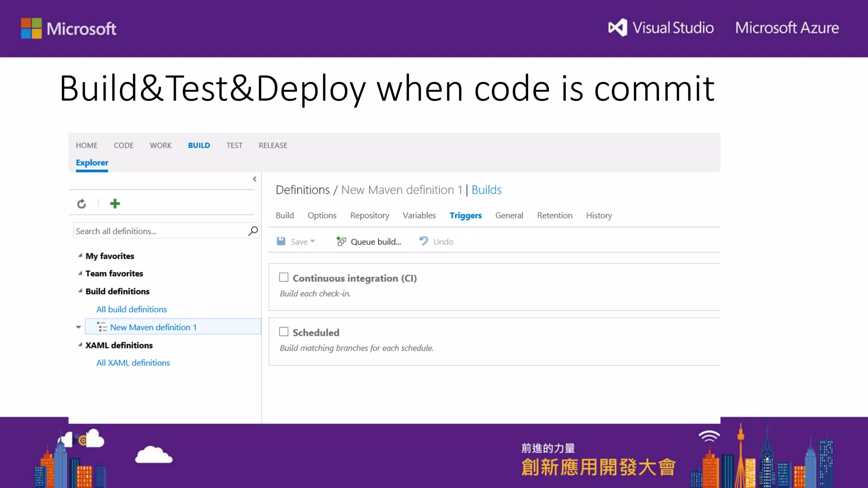Switch to the History tab

click(599, 215)
